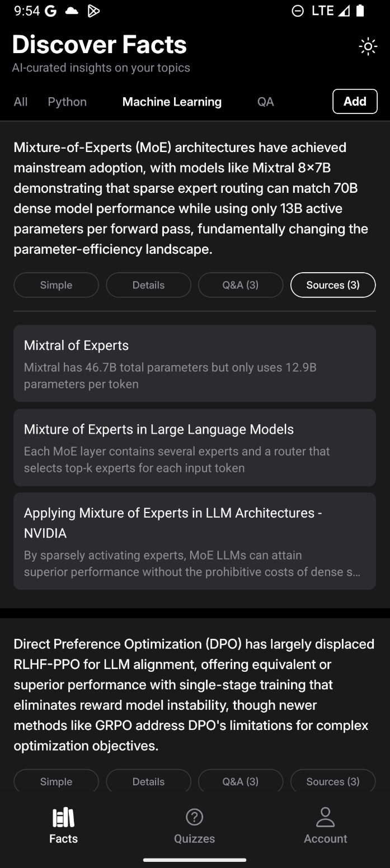Tap the weather cloud icon in status bar
The width and height of the screenshot is (390, 868).
[x=72, y=10]
